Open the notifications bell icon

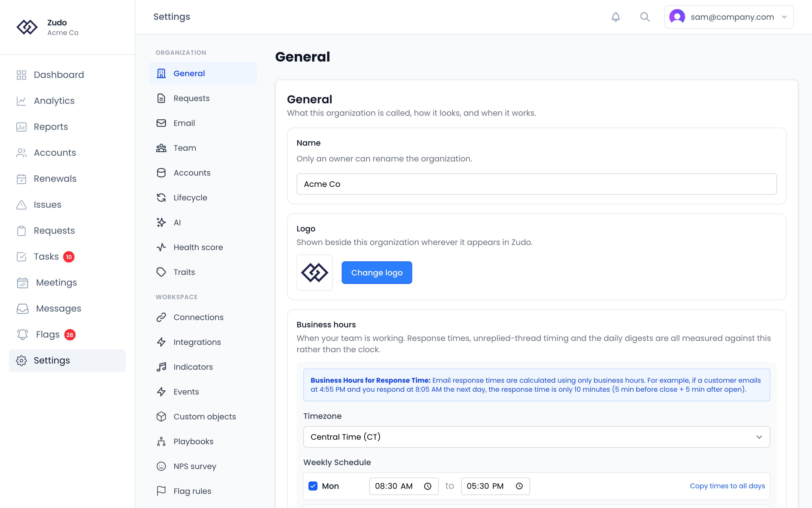[x=615, y=17]
